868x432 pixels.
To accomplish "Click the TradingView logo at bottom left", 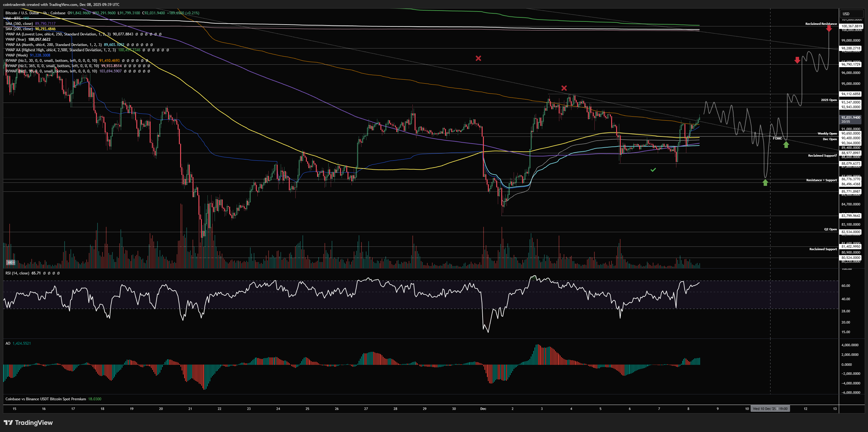I will click(28, 423).
